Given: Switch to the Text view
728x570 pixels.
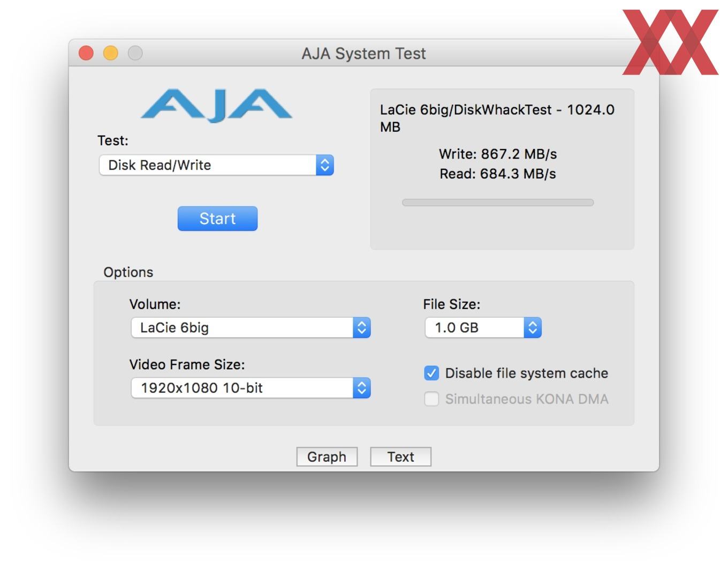Looking at the screenshot, I should 400,457.
